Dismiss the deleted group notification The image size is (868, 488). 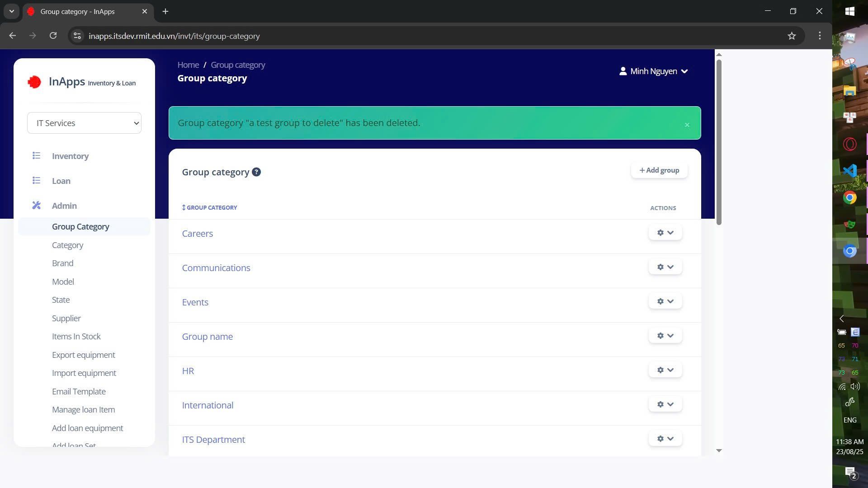pos(687,125)
